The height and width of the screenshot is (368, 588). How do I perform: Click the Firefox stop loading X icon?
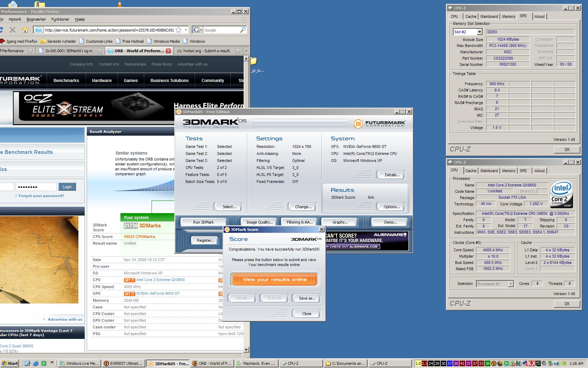pos(13,30)
